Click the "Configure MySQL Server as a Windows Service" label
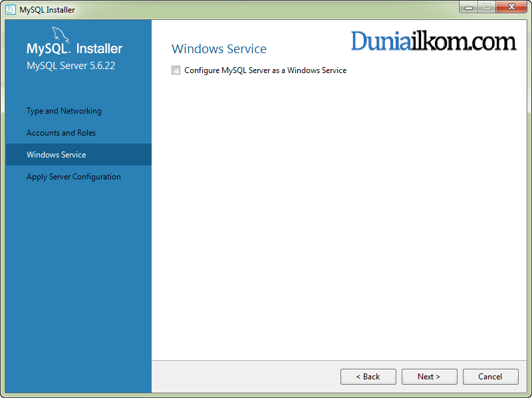Image resolution: width=532 pixels, height=398 pixels. 265,70
